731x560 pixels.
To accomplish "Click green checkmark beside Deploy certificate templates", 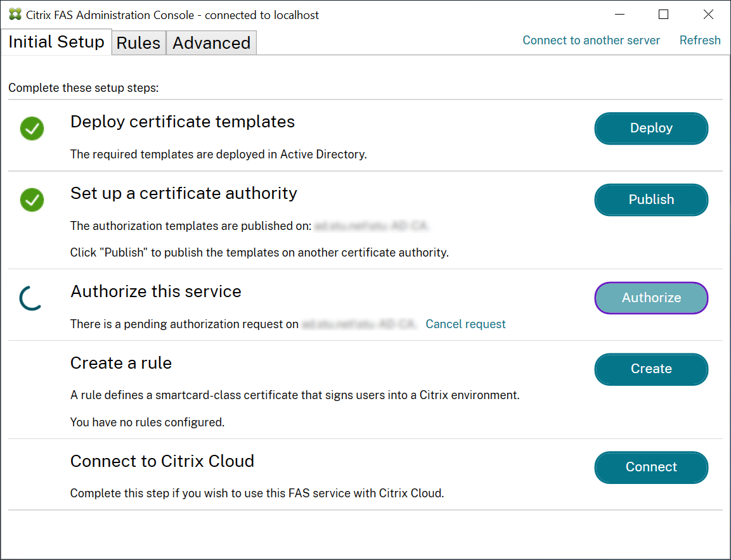I will coord(32,129).
